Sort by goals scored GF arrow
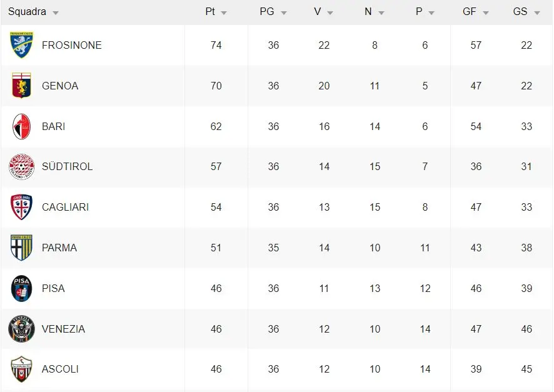The height and width of the screenshot is (392, 554). coord(485,13)
